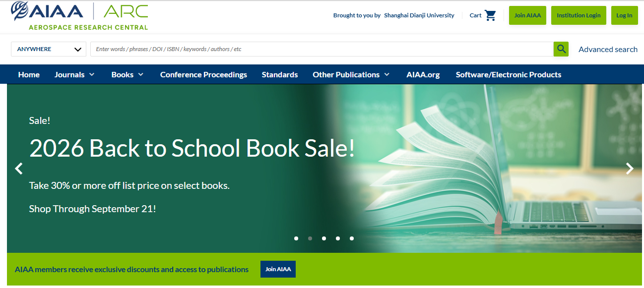Open the Advanced search link
The width and height of the screenshot is (644, 288).
point(608,49)
